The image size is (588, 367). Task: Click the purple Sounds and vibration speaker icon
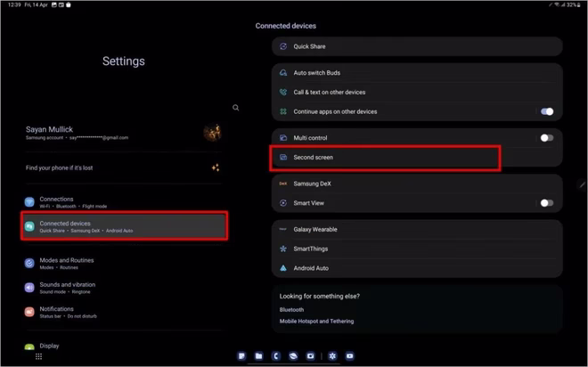point(29,288)
